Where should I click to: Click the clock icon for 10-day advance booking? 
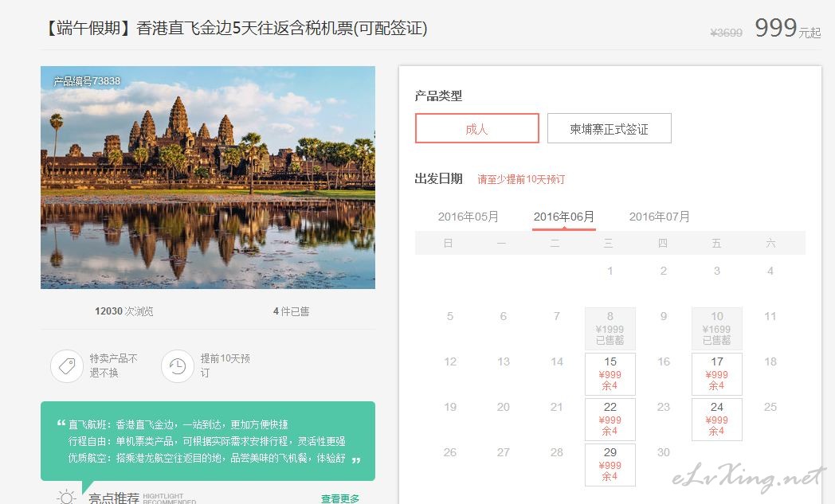click(178, 366)
